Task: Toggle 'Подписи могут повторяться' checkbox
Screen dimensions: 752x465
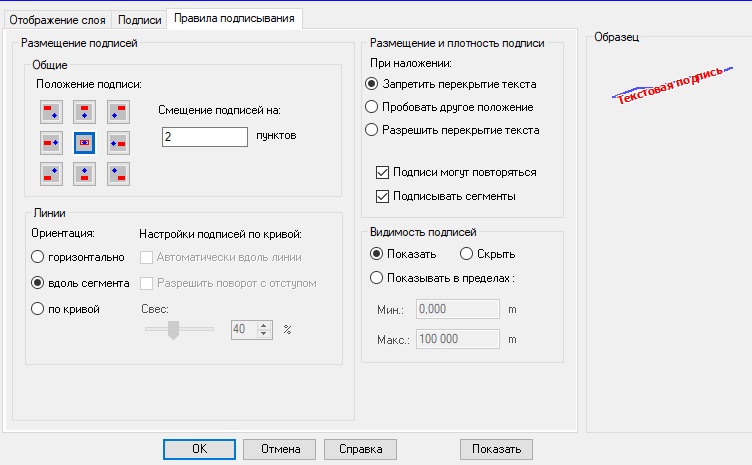Action: pos(381,172)
